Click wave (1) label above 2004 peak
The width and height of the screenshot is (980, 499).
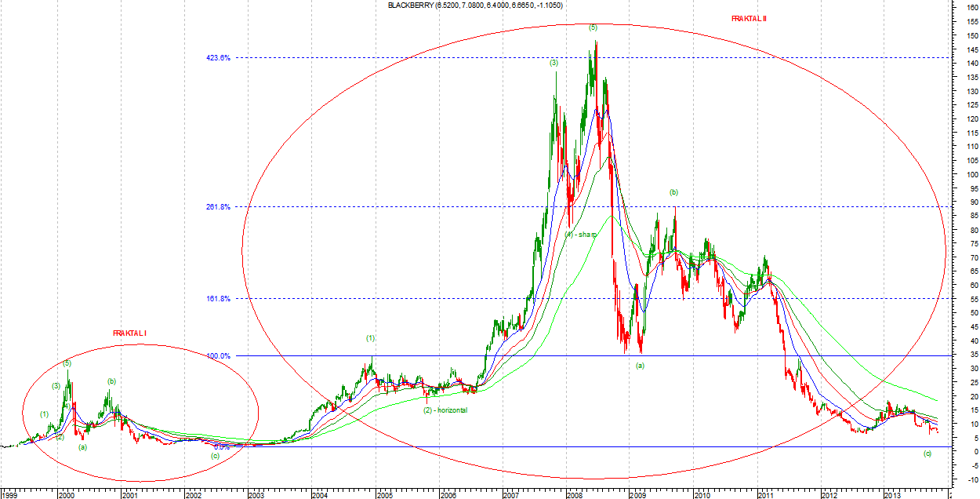pos(371,338)
